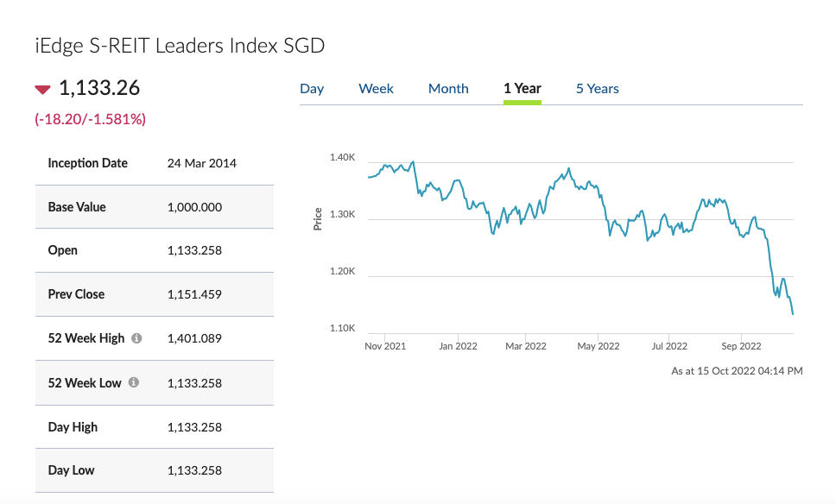Select the Inception Date row
The image size is (836, 504).
point(154,163)
